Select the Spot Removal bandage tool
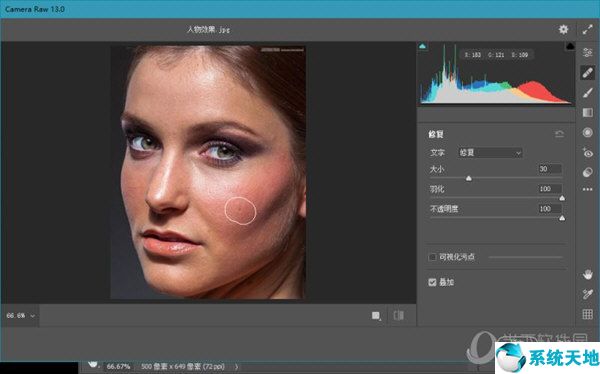Screen dimensions: 600x374 pos(587,72)
